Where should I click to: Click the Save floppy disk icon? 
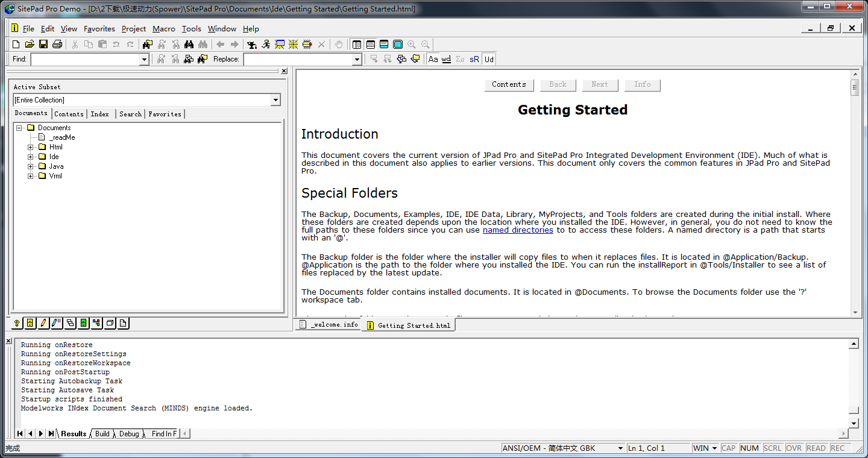[43, 45]
